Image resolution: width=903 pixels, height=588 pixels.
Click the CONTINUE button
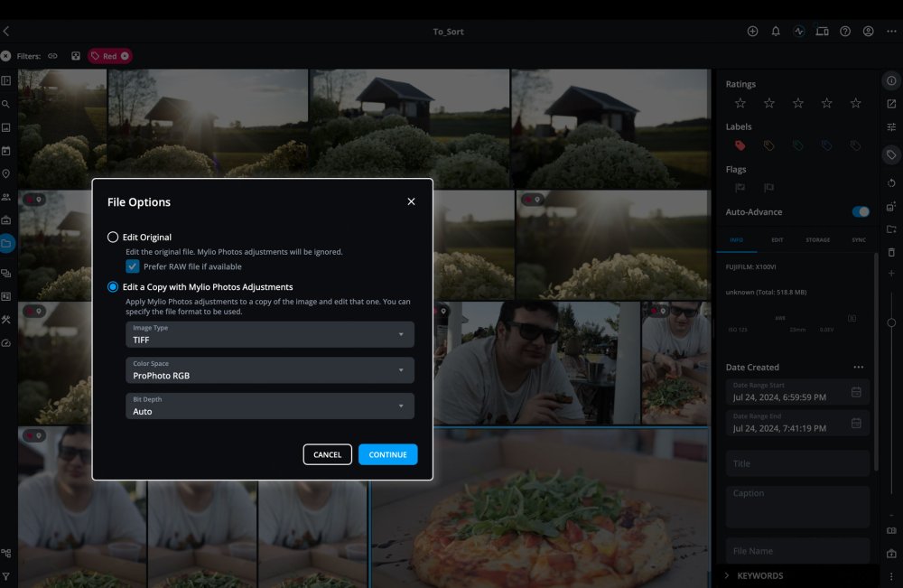pyautogui.click(x=387, y=454)
